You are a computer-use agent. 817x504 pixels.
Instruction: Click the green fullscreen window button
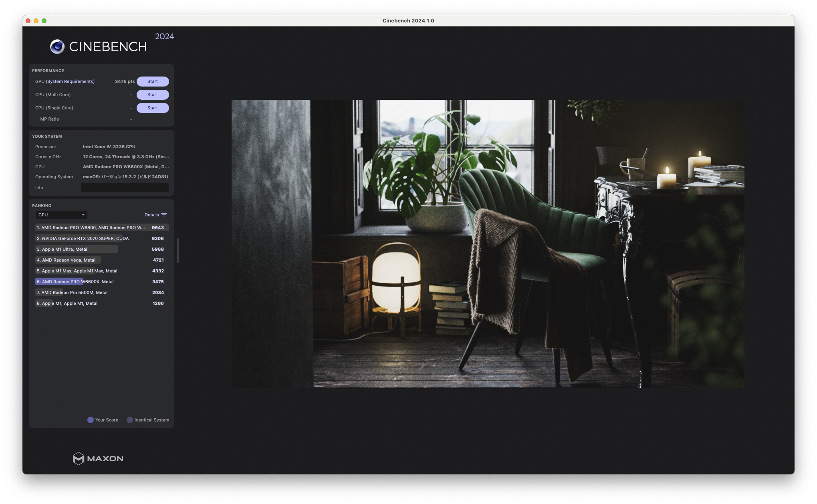pyautogui.click(x=44, y=21)
